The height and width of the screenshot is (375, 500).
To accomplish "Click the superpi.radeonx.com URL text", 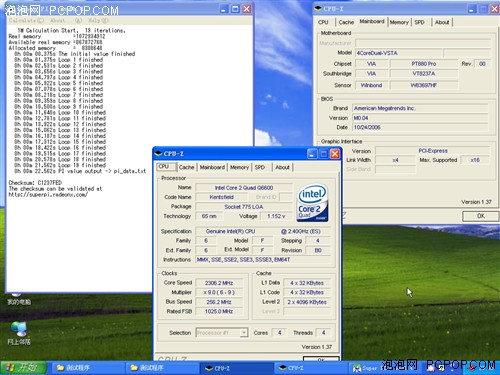I will coord(48,194).
